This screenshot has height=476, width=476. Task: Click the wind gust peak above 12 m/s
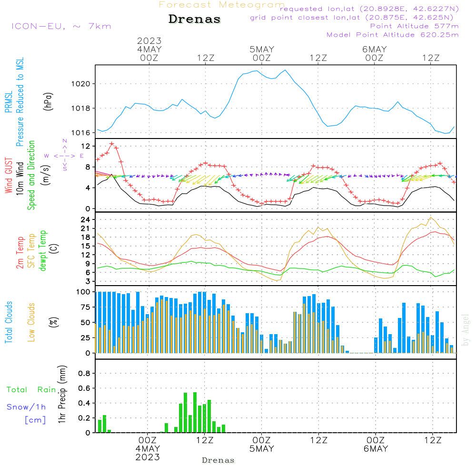112,144
